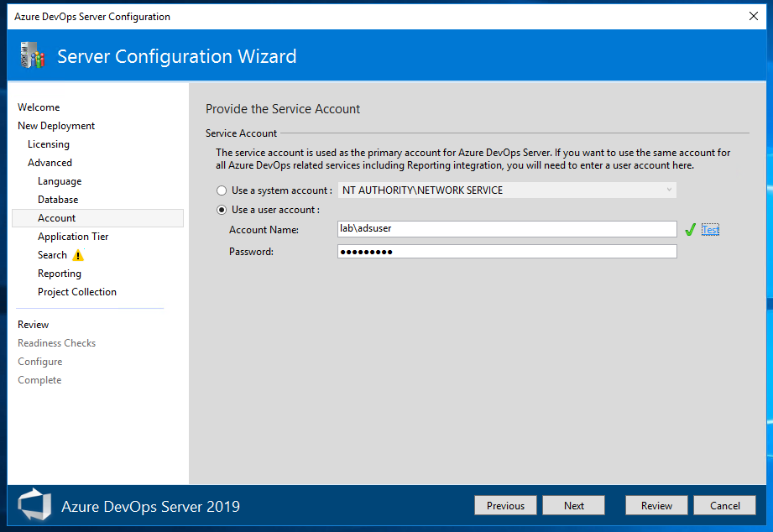Viewport: 773px width, 532px height.
Task: Select the Account page in sidebar
Action: (97, 218)
